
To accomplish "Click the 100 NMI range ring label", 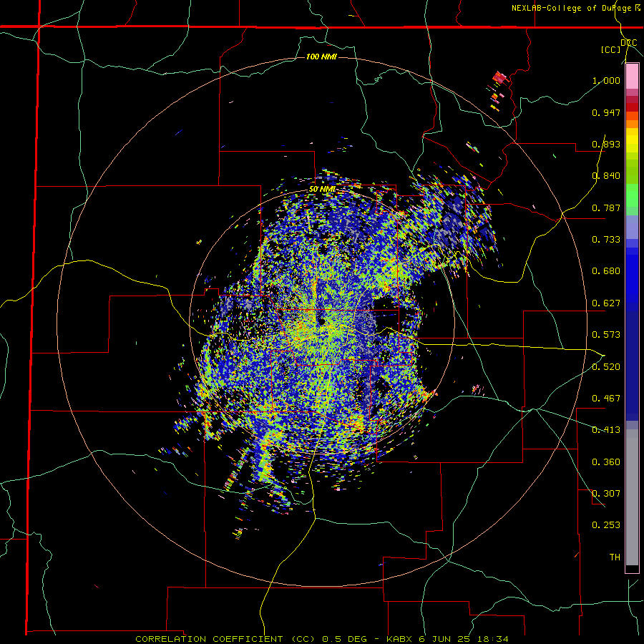I will point(321,57).
